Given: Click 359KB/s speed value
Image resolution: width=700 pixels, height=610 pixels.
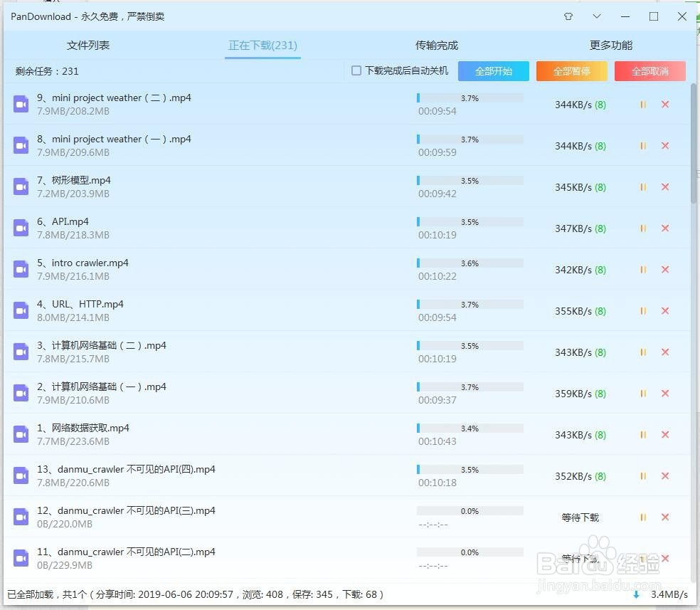Looking at the screenshot, I should tap(573, 394).
